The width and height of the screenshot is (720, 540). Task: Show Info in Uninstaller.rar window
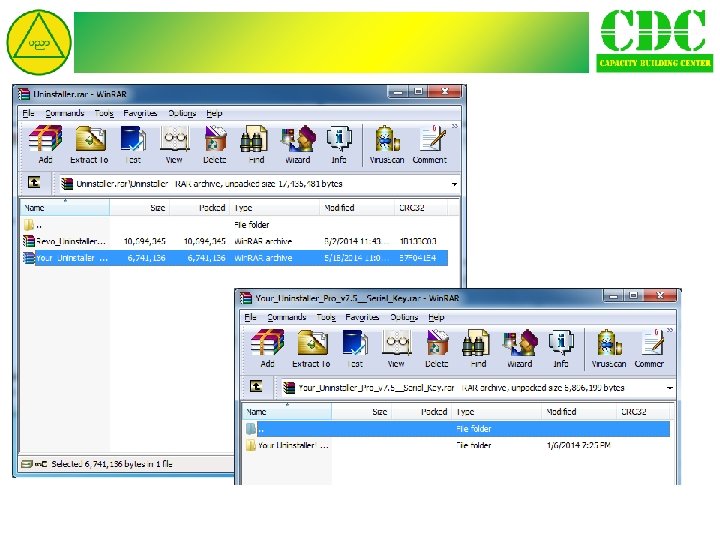click(339, 145)
